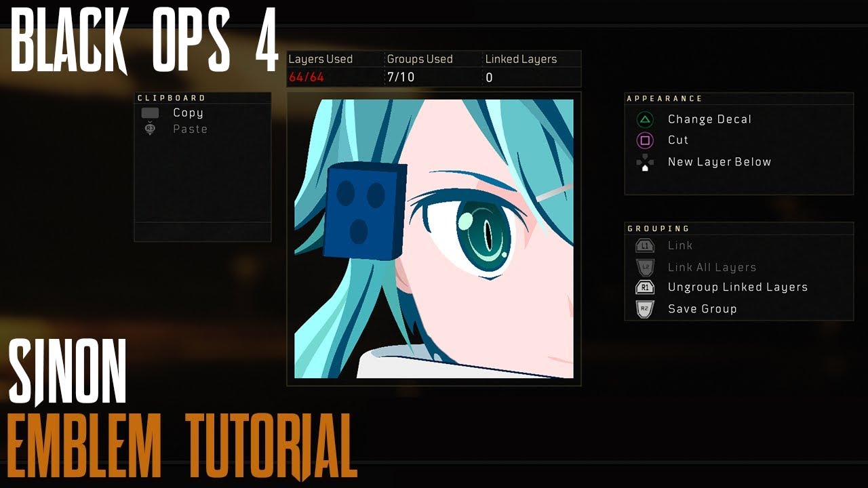Viewport: 868px width, 488px height.
Task: Click the 7/10 groups used value
Action: click(400, 77)
